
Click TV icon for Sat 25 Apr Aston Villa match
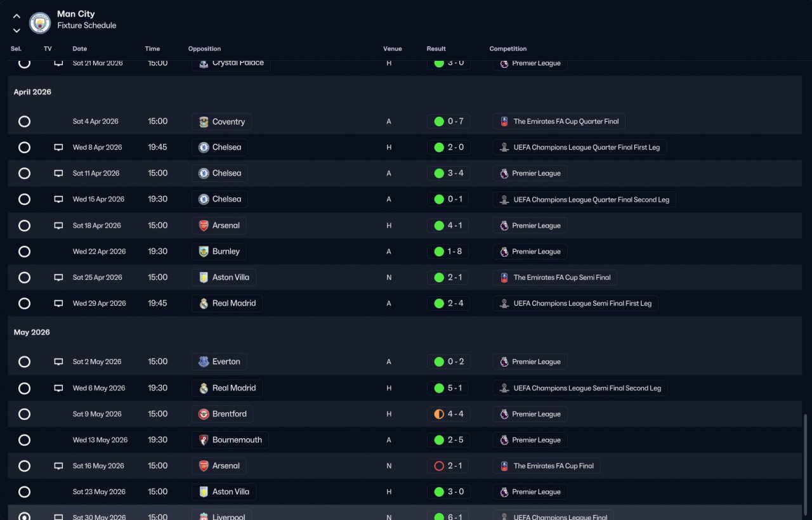[x=58, y=277]
